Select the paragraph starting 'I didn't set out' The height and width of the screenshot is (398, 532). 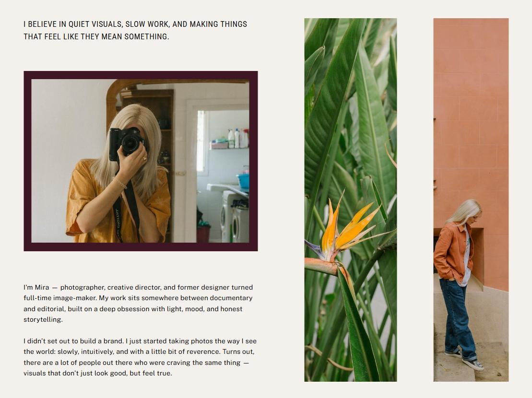(x=140, y=357)
